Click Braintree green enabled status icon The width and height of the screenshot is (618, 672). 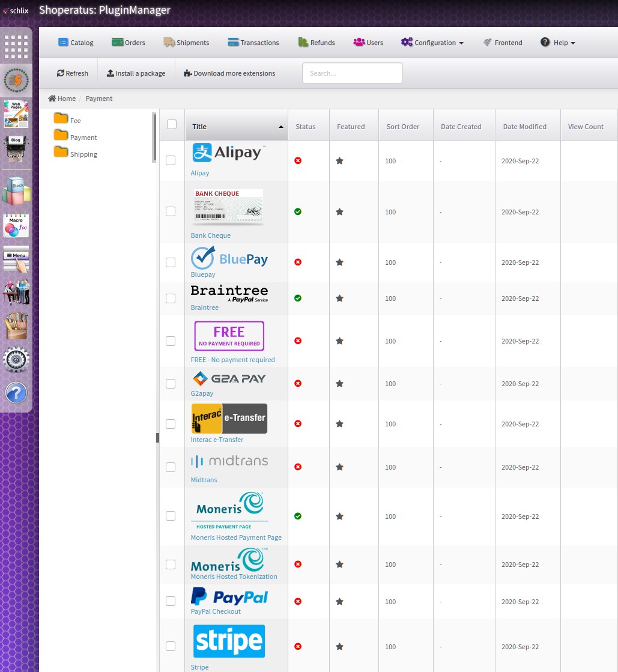[x=298, y=298]
